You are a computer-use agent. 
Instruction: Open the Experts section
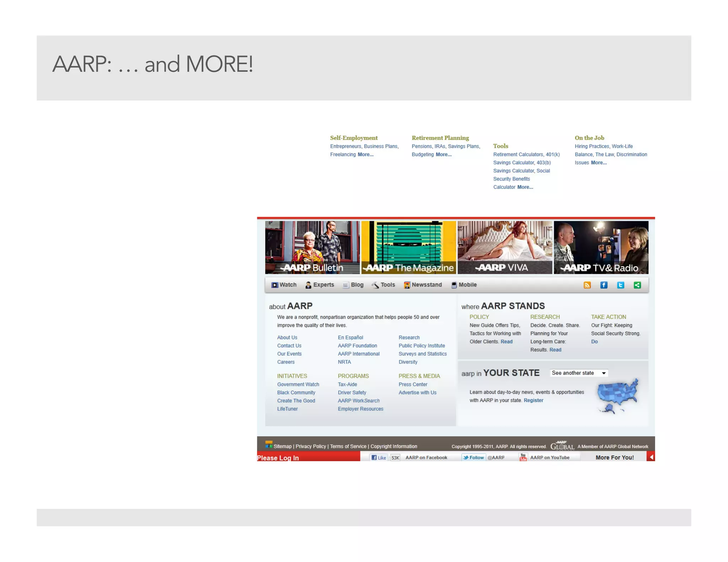pyautogui.click(x=320, y=285)
